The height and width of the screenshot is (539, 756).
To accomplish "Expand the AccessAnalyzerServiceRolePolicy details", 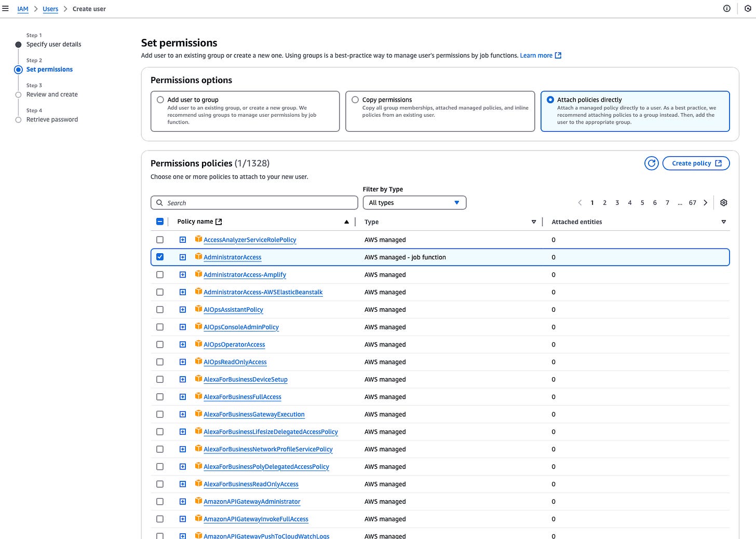I will click(183, 240).
